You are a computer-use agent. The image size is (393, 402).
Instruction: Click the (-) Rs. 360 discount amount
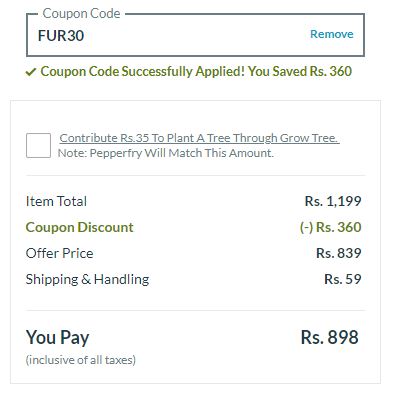330,227
